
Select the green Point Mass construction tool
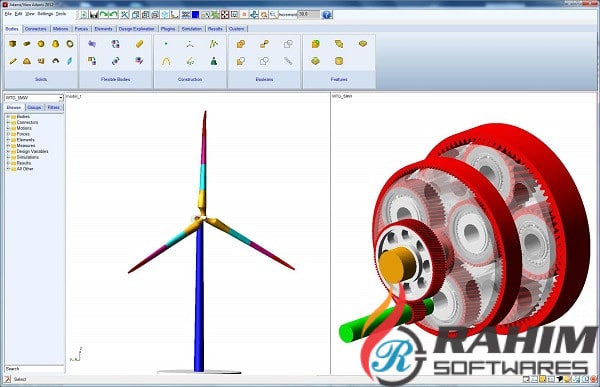(x=214, y=61)
